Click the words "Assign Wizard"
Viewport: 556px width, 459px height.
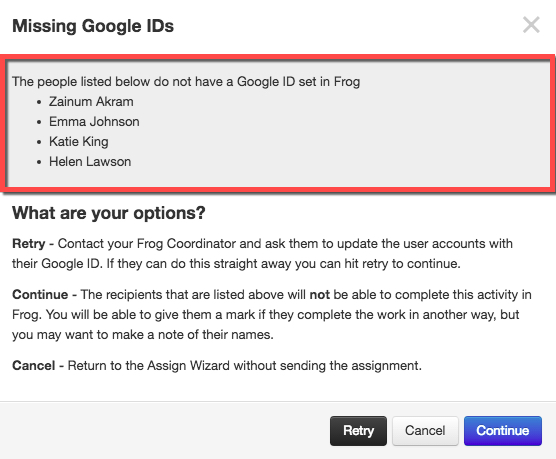coord(188,365)
